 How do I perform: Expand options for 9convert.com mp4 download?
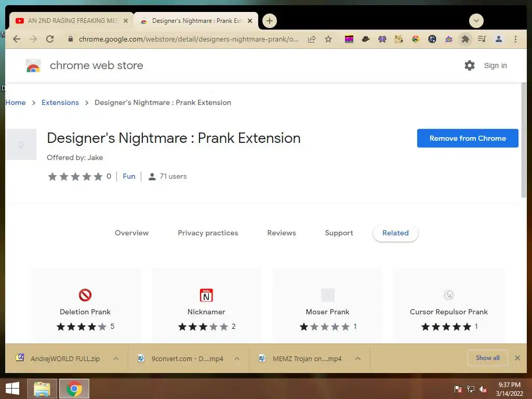[237, 358]
